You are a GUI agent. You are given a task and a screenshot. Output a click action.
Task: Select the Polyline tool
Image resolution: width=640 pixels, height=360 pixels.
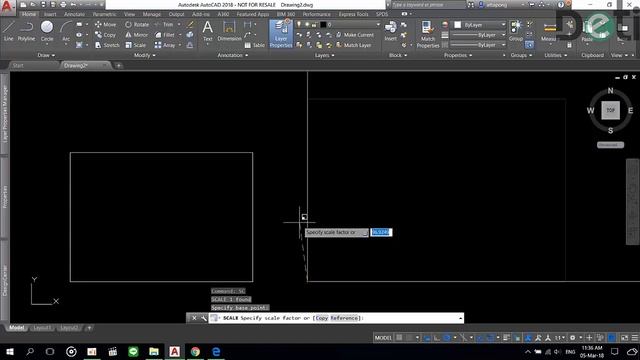tap(26, 31)
